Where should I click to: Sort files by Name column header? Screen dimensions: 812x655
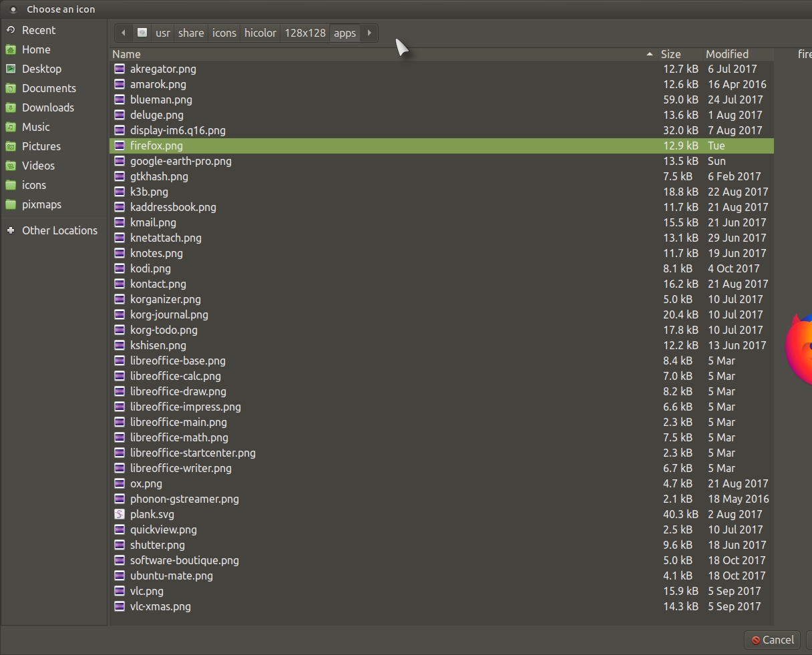coord(127,54)
